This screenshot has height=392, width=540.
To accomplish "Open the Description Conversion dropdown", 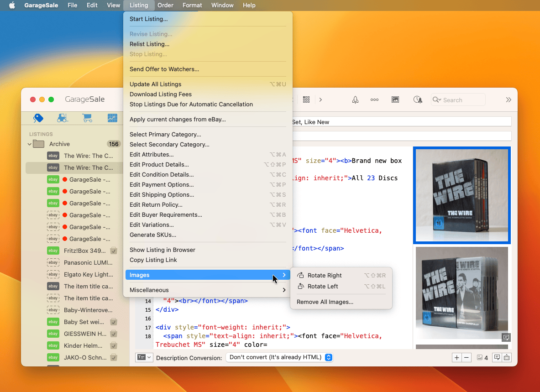I will click(x=279, y=357).
